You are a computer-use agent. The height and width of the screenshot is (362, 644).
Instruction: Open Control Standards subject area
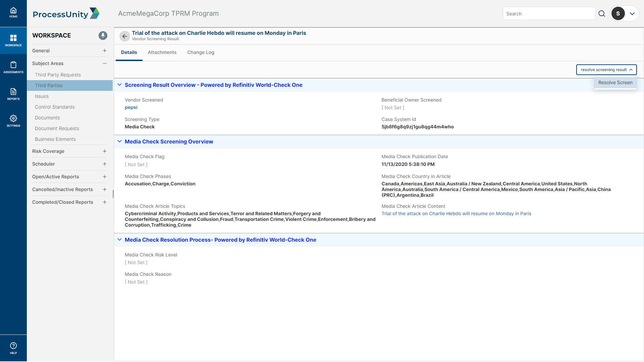(x=55, y=107)
